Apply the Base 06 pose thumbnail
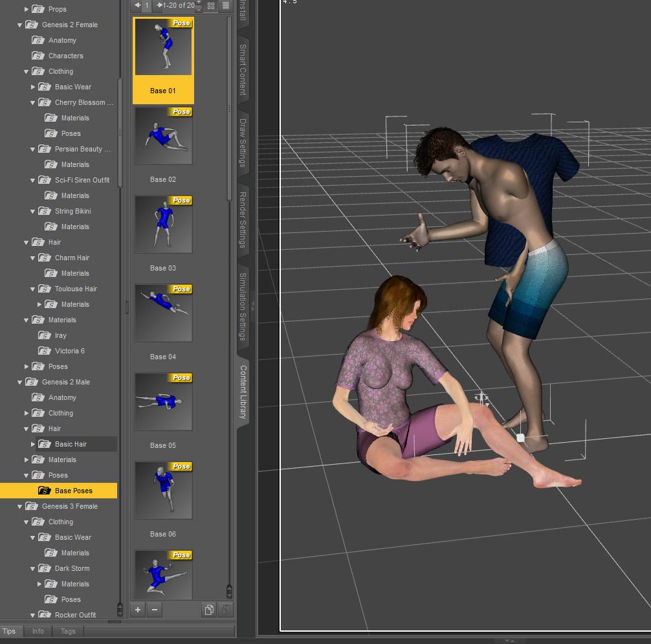Image resolution: width=651 pixels, height=644 pixels. point(163,491)
